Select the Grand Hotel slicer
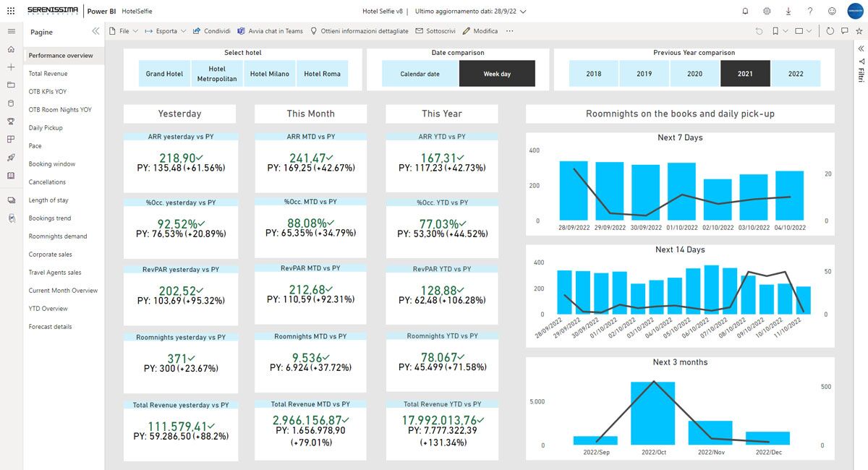This screenshot has height=470, width=868. click(x=164, y=74)
